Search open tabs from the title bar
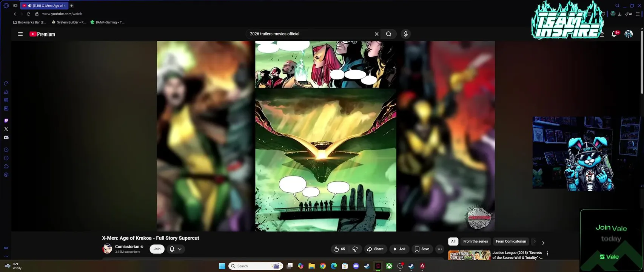The image size is (644, 272). (x=617, y=6)
